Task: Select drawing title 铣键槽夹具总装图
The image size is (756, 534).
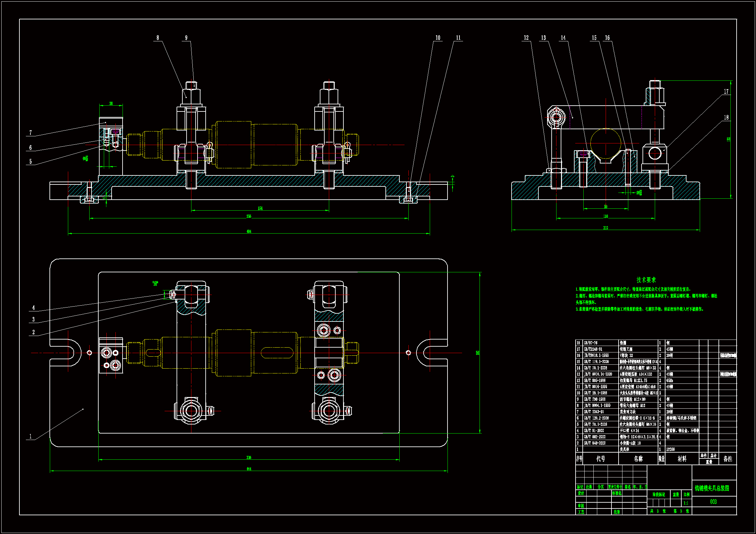Action: tap(712, 488)
